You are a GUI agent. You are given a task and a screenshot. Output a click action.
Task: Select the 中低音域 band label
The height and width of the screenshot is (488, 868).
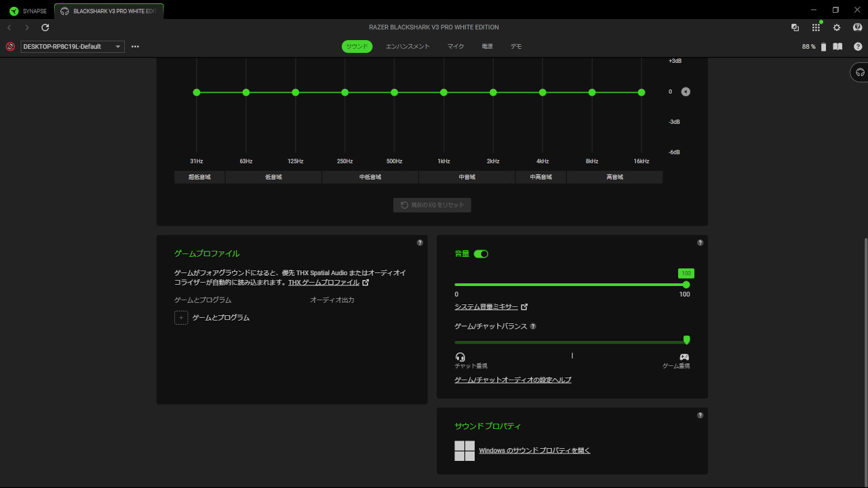[370, 177]
